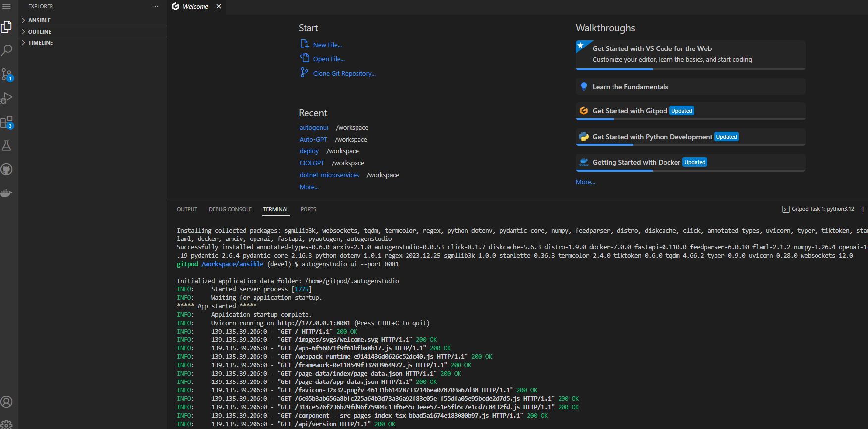
Task: Open the Search view icon
Action: tap(6, 50)
